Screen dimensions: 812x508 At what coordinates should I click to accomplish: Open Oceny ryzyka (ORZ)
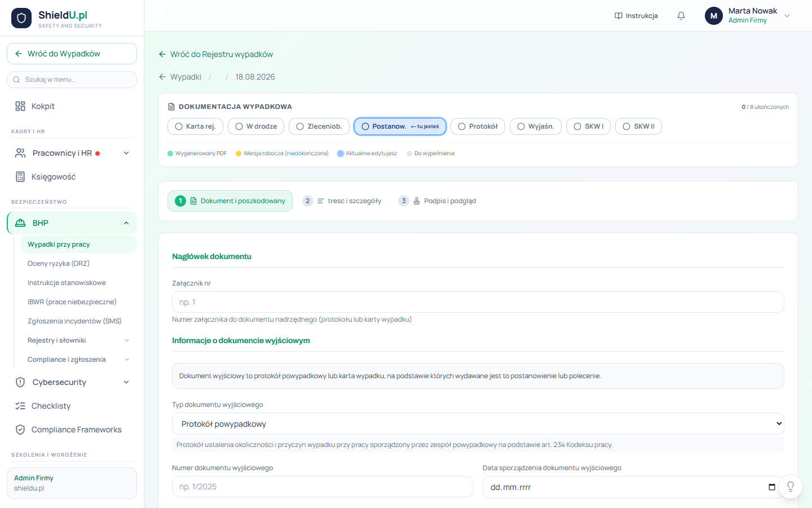(79, 264)
